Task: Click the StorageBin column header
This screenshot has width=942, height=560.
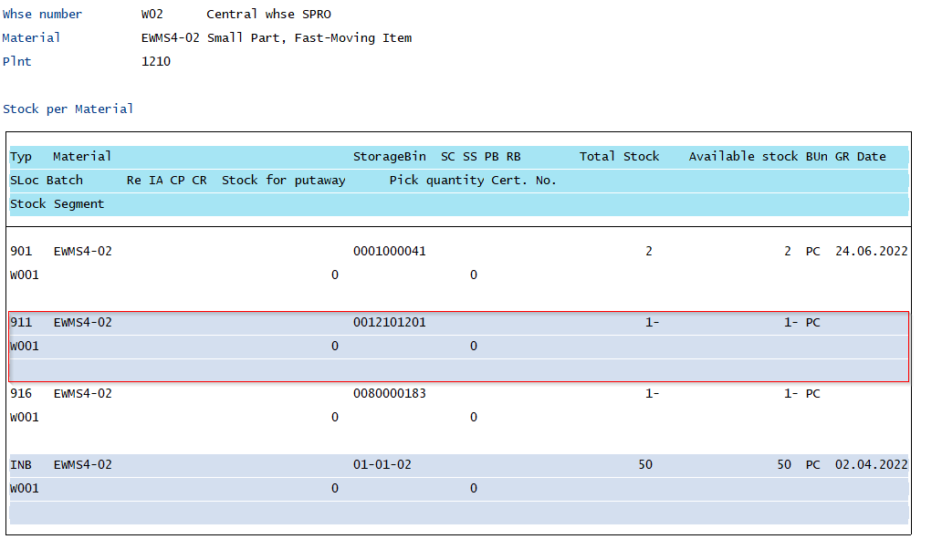Action: [x=389, y=156]
